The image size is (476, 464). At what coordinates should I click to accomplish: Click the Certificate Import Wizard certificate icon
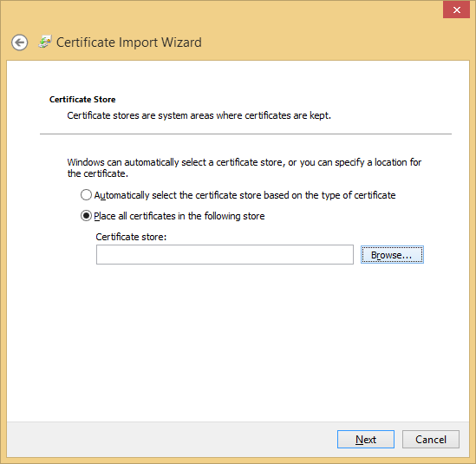pos(45,42)
